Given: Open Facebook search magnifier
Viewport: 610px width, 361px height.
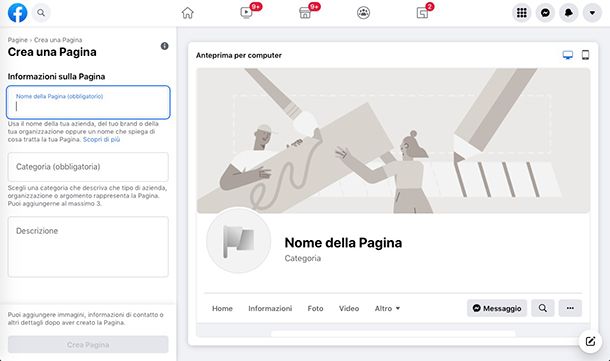Looking at the screenshot, I should 41,13.
